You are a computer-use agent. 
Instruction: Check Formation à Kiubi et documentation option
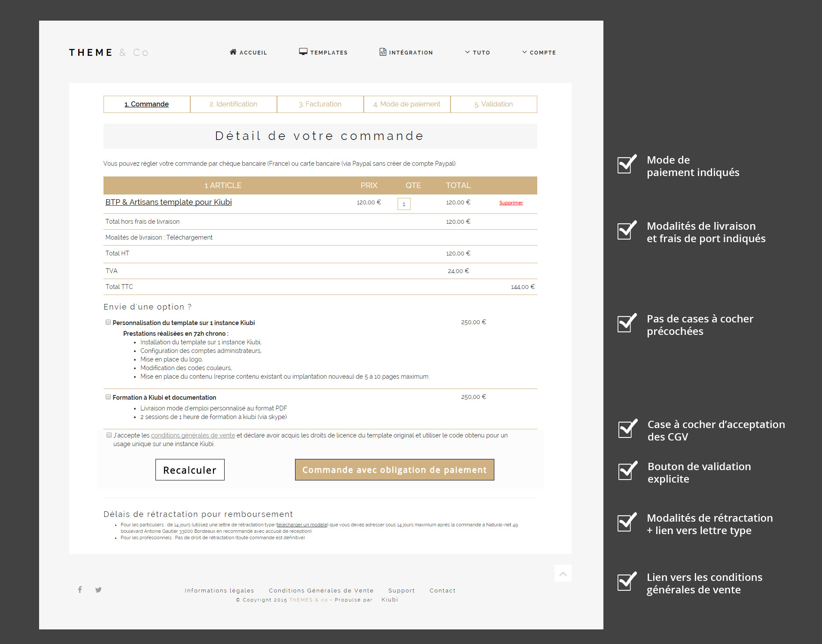108,397
